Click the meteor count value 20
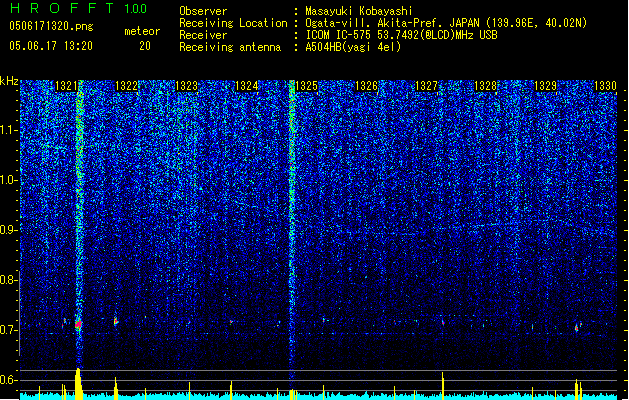 (x=145, y=46)
